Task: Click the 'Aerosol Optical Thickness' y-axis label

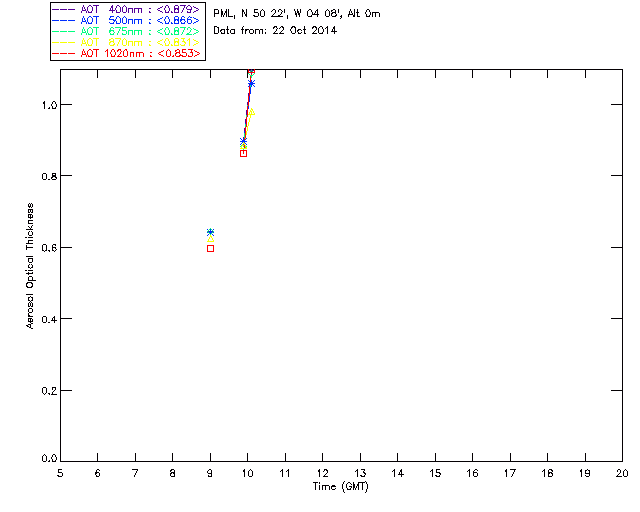Action: click(x=30, y=266)
